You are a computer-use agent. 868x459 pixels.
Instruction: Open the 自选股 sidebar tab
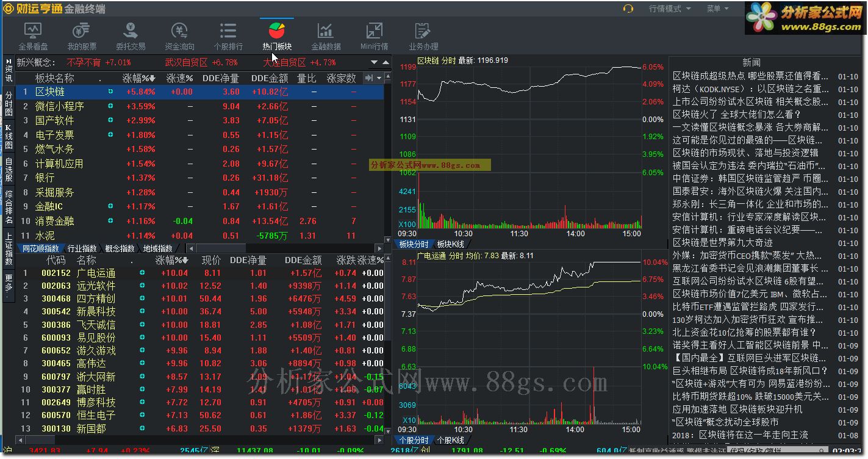[x=9, y=170]
